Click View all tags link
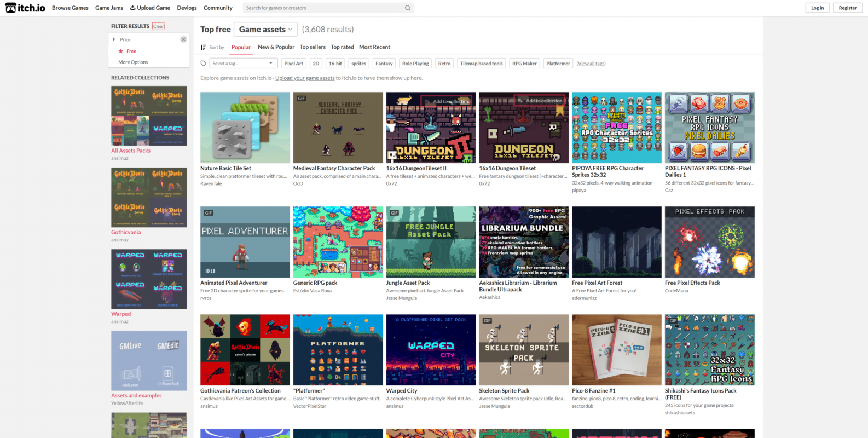Image resolution: width=868 pixels, height=438 pixels. (591, 64)
